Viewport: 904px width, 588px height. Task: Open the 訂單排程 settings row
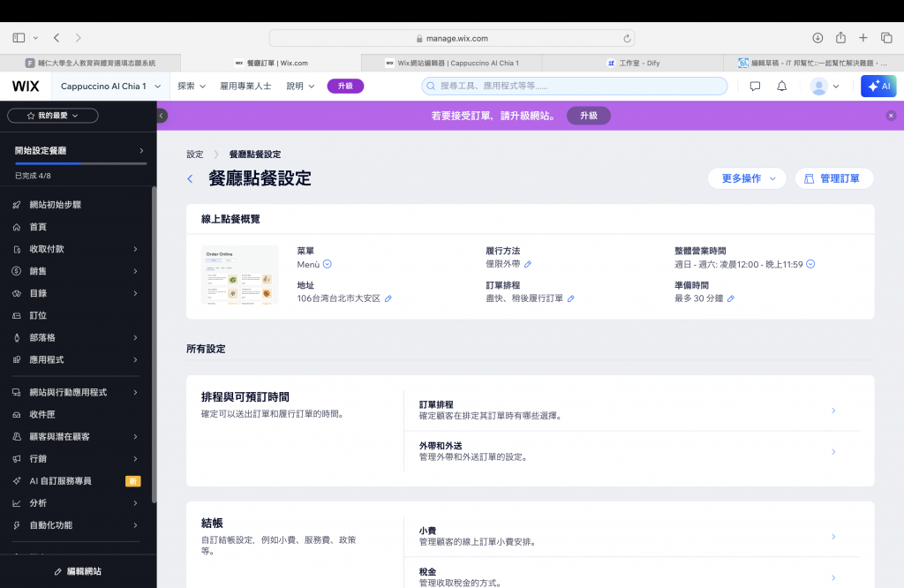point(632,411)
